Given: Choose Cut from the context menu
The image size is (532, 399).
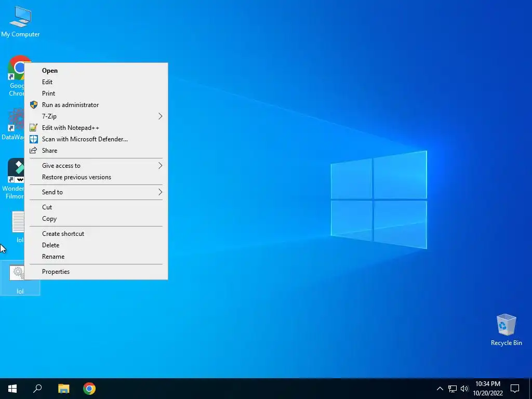Looking at the screenshot, I should [96, 207].
